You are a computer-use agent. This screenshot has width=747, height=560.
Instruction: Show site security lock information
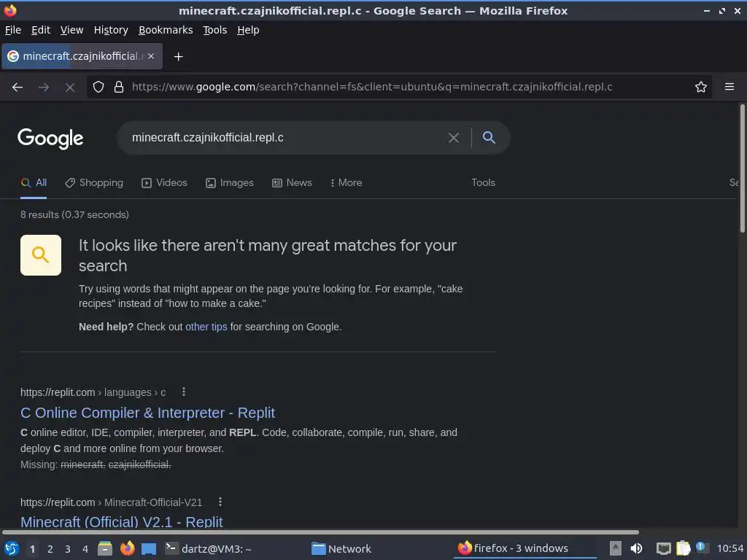coord(119,87)
